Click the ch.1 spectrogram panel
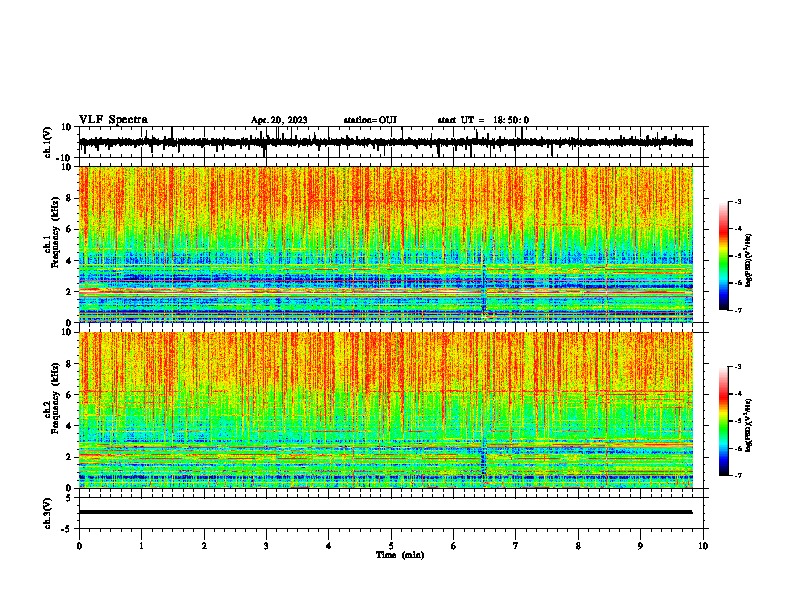792x612 pixels. (386, 244)
